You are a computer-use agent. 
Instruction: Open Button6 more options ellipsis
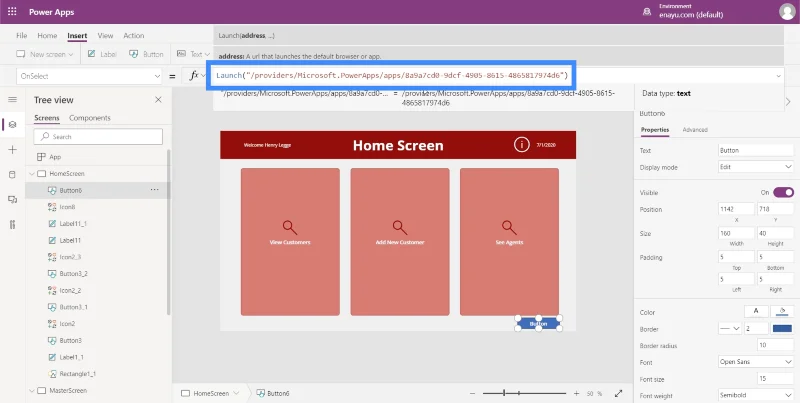pyautogui.click(x=154, y=190)
